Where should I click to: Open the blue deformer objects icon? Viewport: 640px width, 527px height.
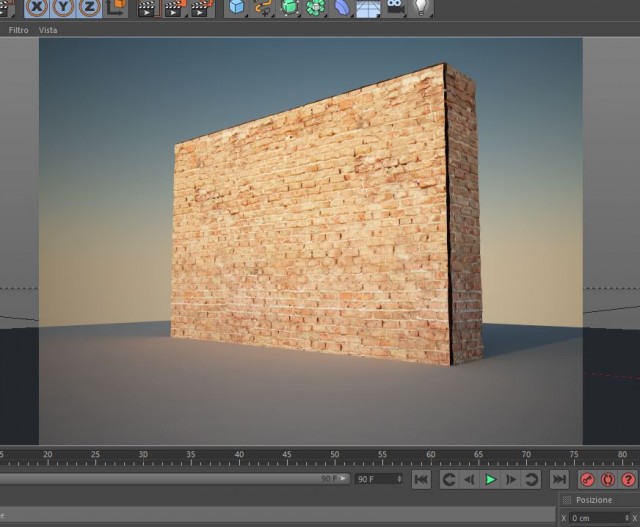click(x=342, y=7)
